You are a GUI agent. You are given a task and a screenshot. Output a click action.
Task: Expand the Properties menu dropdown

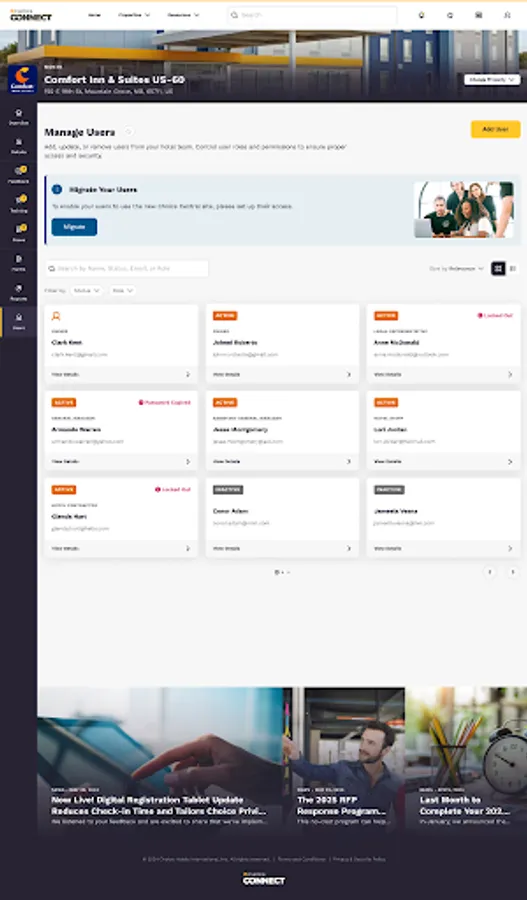(x=134, y=15)
